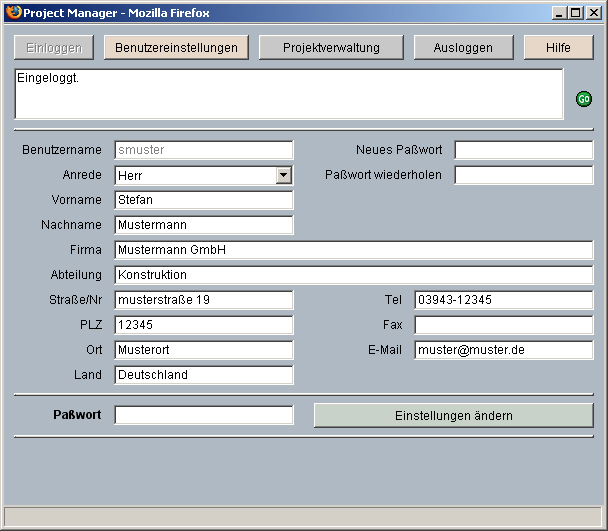Viewport: 608px width, 531px height.
Task: Click the Eingeloggt status message box
Action: (288, 94)
